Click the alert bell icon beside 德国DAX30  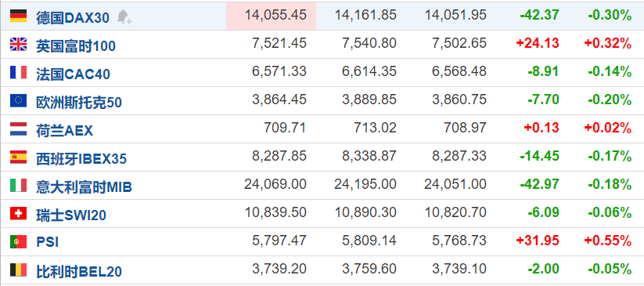124,16
